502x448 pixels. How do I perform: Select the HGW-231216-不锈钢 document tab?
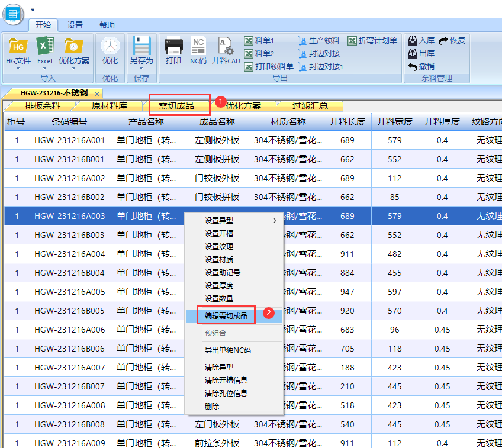(x=54, y=93)
